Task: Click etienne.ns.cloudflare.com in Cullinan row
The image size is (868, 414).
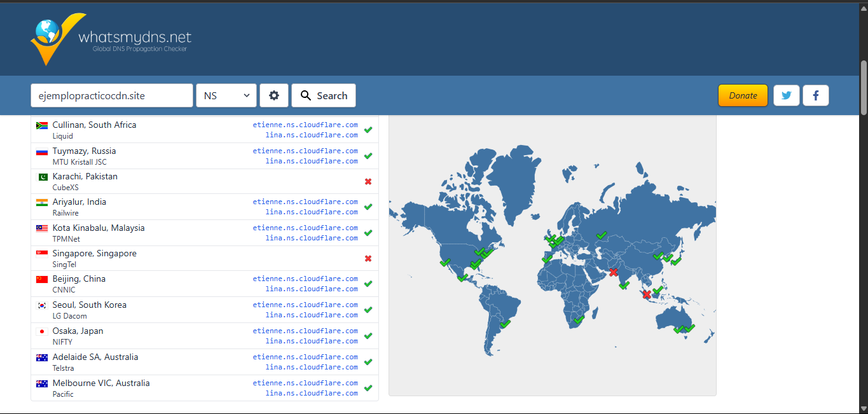Action: coord(305,125)
